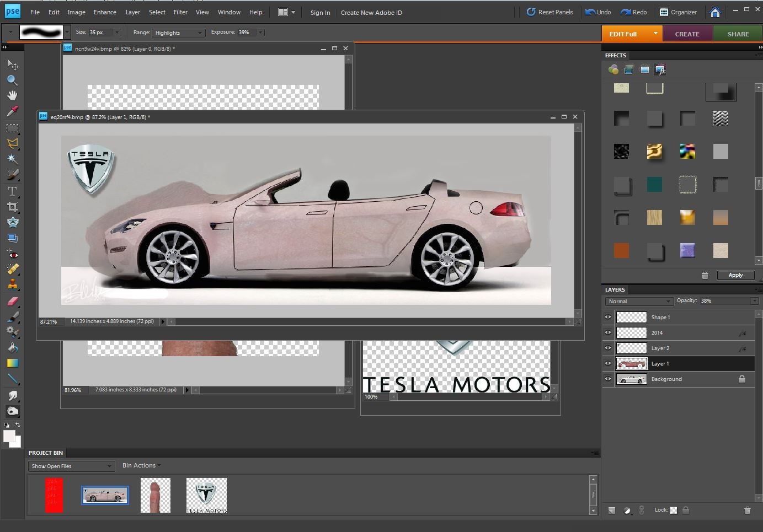Screen dimensions: 763x532
Task: Switch to the SHARE tab
Action: [x=738, y=34]
